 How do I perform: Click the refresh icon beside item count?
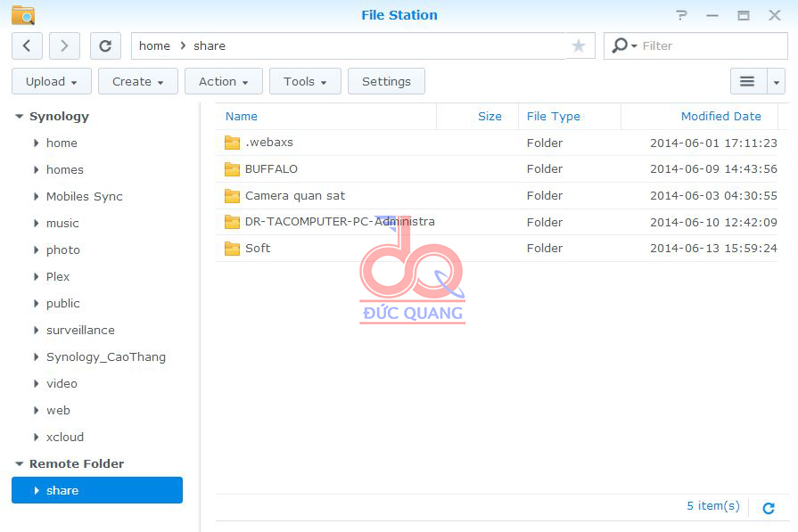768,508
